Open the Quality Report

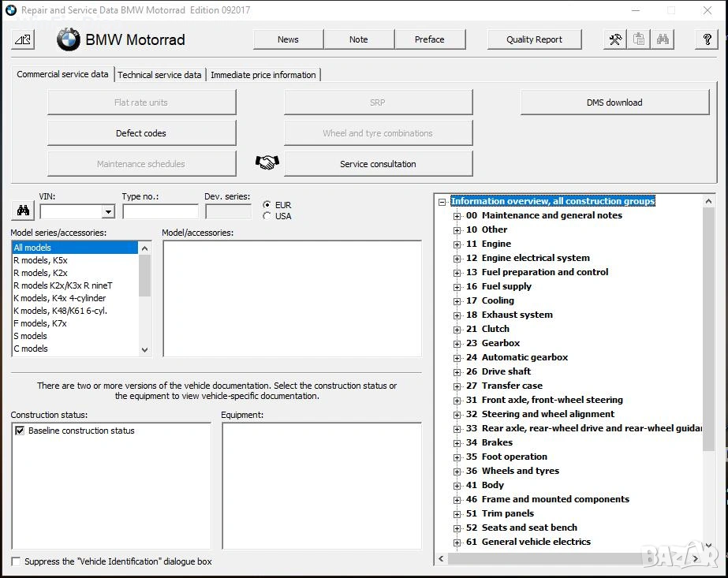coord(534,39)
